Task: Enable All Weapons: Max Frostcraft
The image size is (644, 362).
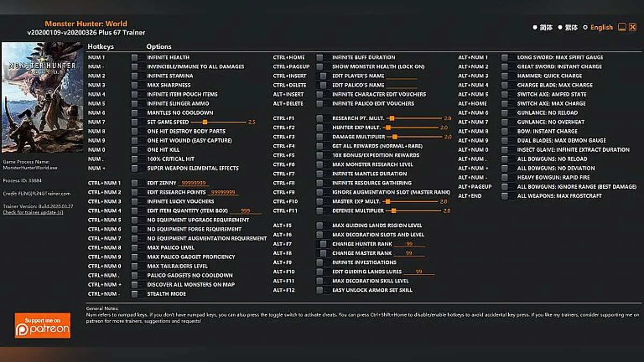Action: [505, 196]
